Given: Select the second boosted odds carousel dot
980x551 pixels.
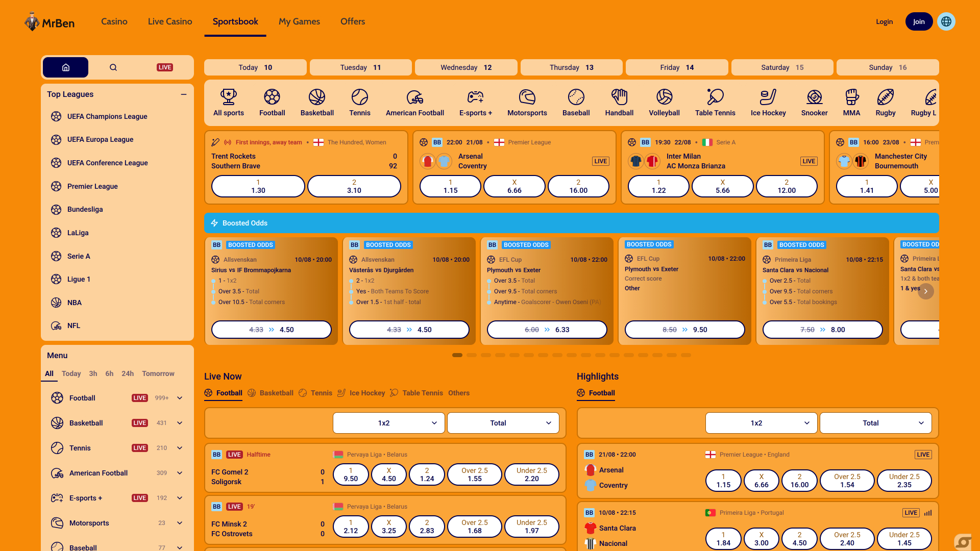Looking at the screenshot, I should tap(472, 355).
